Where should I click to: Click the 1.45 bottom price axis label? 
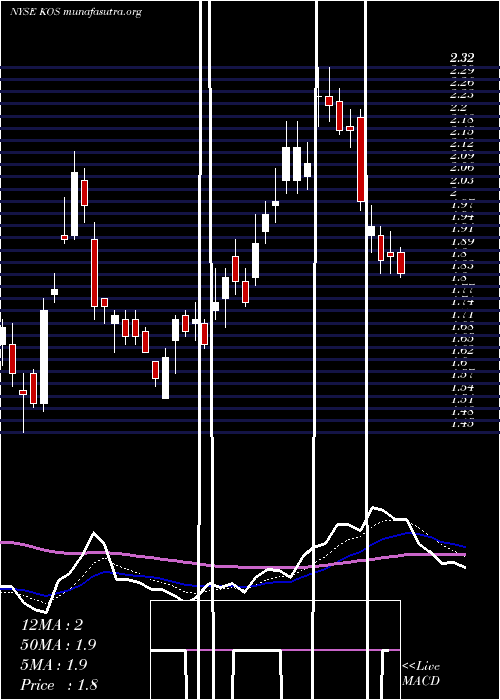462,424
